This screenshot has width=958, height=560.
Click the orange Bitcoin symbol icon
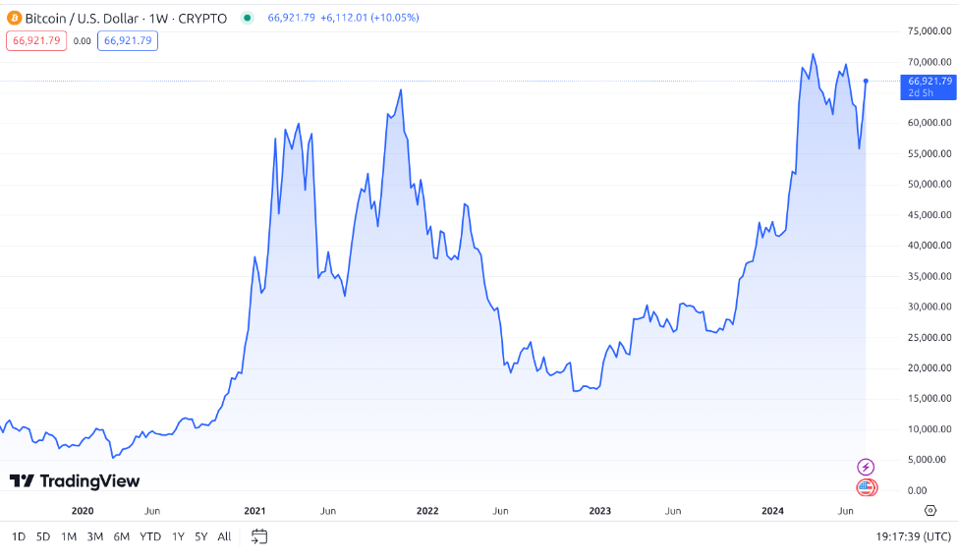point(14,19)
